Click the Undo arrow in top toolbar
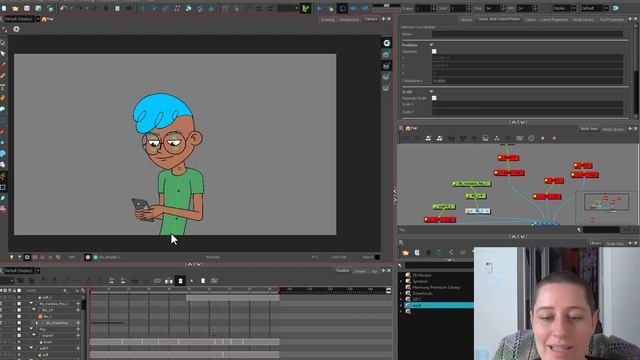640x360 pixels. click(x=63, y=8)
